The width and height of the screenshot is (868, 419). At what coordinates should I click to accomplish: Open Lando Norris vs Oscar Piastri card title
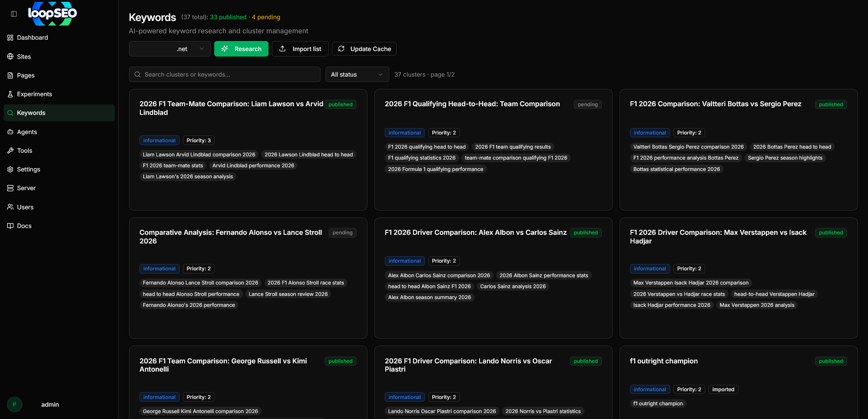468,365
